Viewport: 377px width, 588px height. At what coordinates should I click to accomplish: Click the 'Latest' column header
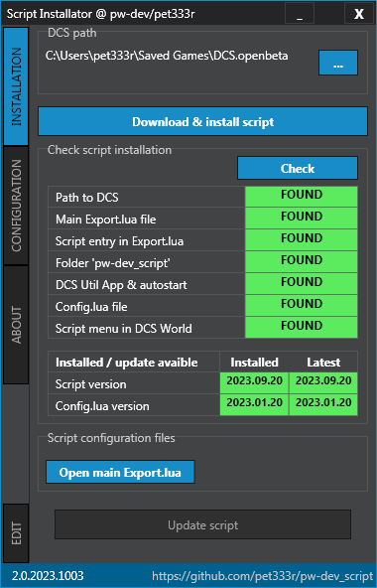(323, 363)
